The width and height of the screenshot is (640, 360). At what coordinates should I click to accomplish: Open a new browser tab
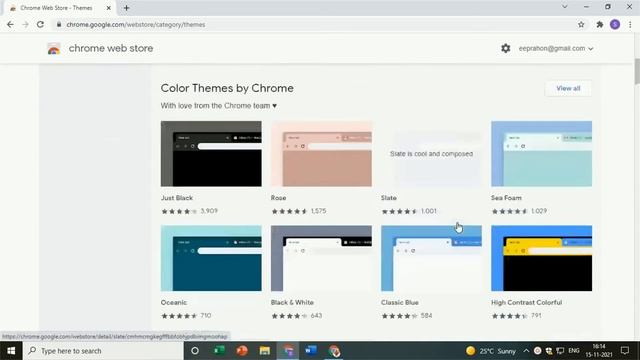[127, 8]
